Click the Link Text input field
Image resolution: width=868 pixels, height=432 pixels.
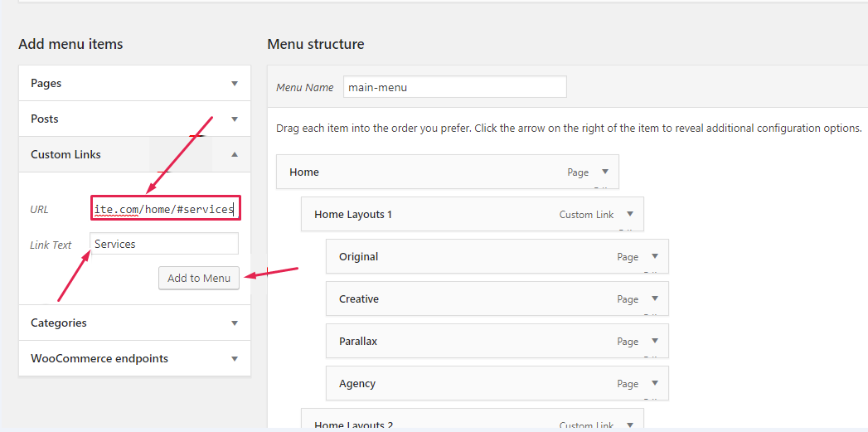(164, 244)
